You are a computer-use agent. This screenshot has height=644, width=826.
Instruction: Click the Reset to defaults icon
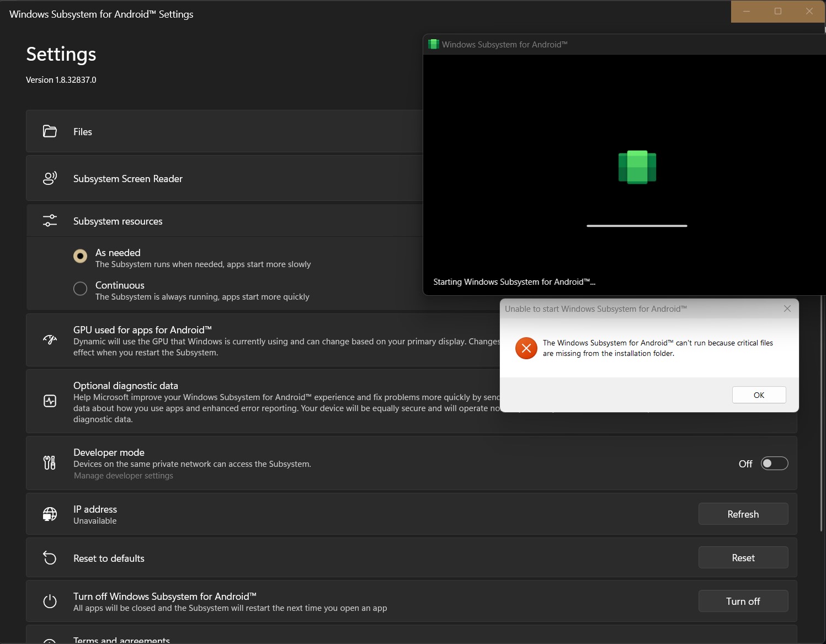point(50,558)
